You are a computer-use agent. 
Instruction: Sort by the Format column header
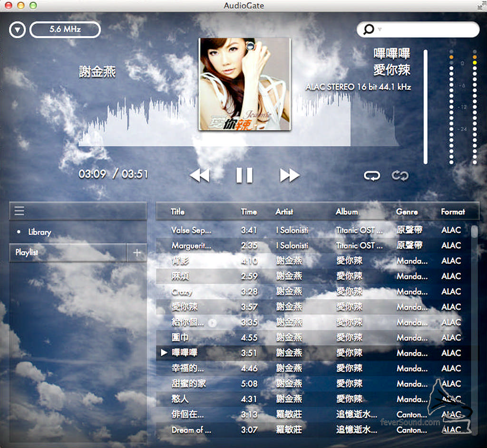point(453,212)
